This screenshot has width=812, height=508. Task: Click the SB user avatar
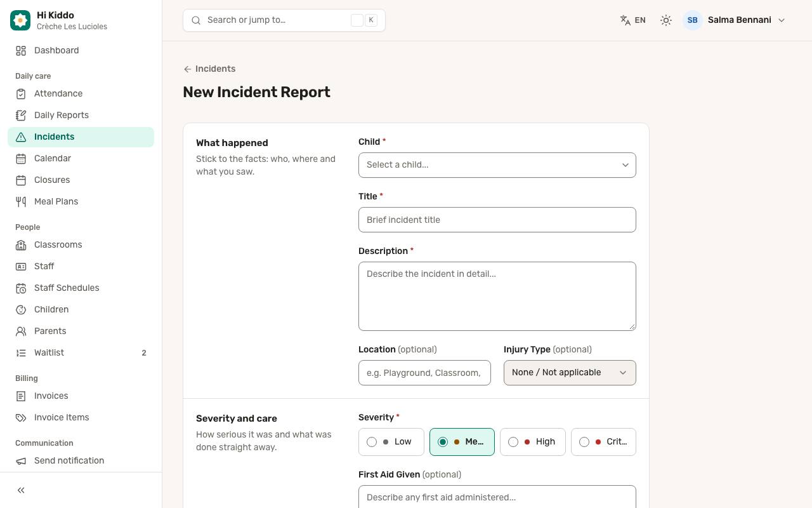692,20
